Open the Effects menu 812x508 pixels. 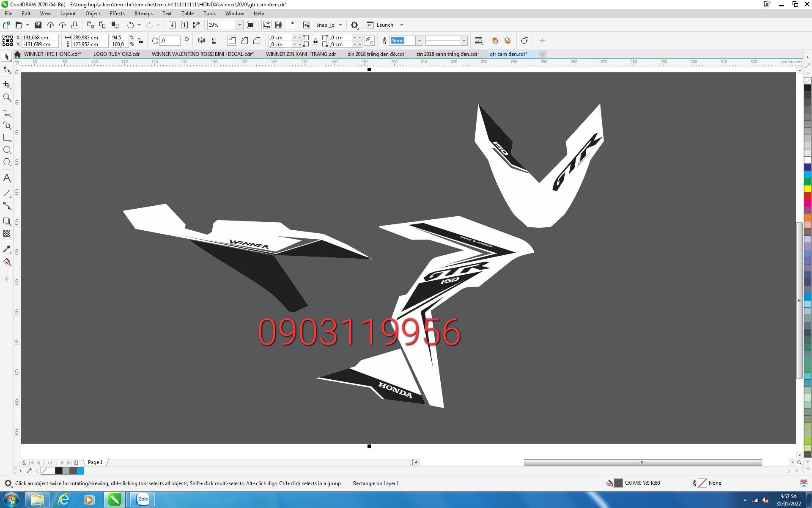point(117,14)
